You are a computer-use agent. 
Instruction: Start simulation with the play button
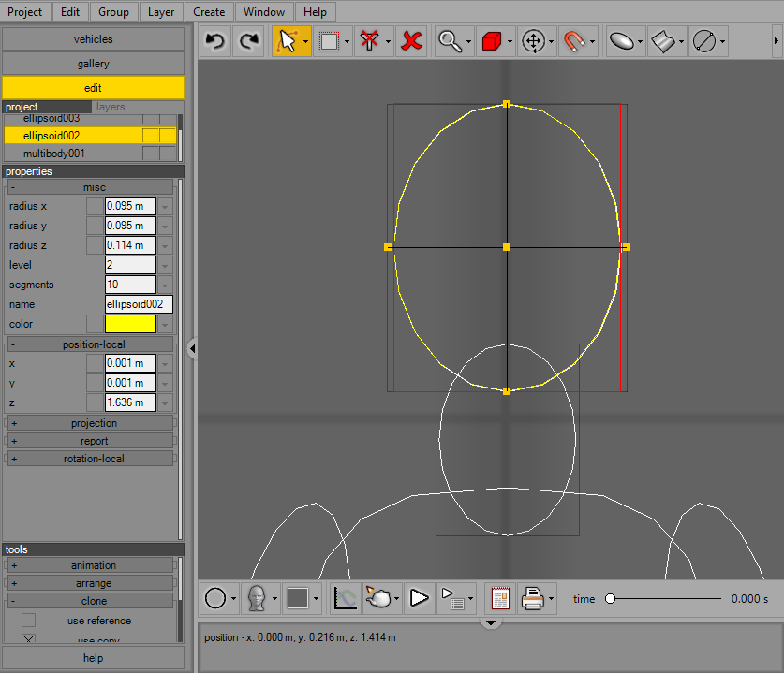tap(419, 598)
